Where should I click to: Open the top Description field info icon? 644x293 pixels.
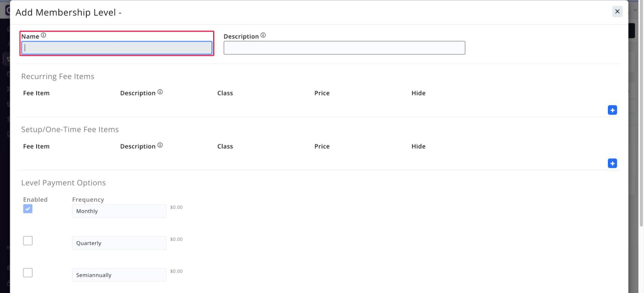pyautogui.click(x=263, y=36)
